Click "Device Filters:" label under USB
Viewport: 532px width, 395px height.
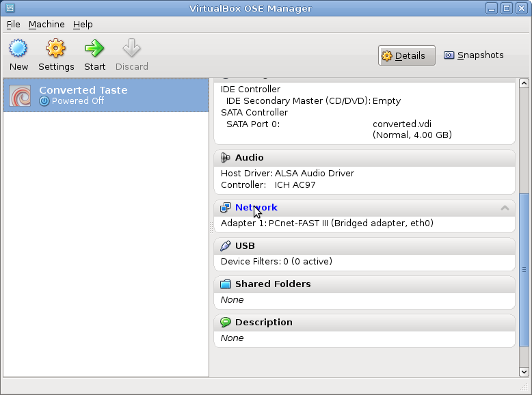click(x=251, y=262)
